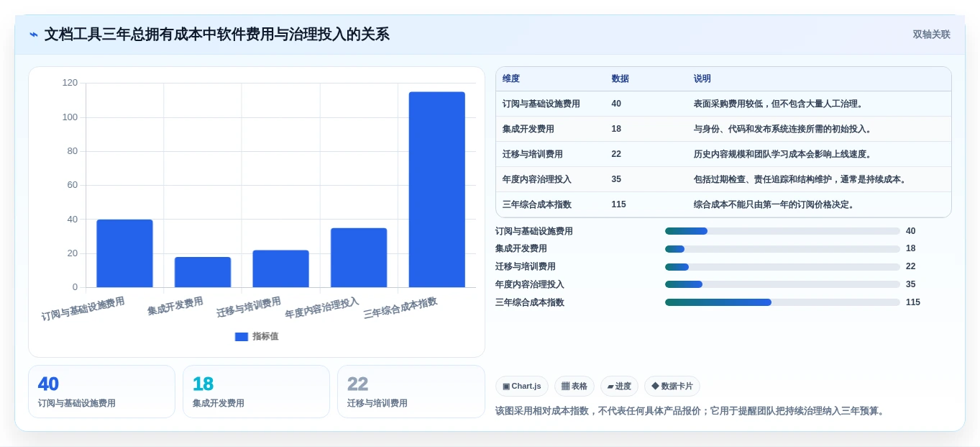This screenshot has width=980, height=447.
Task: Click the lightning icon beside the title
Action: (34, 35)
